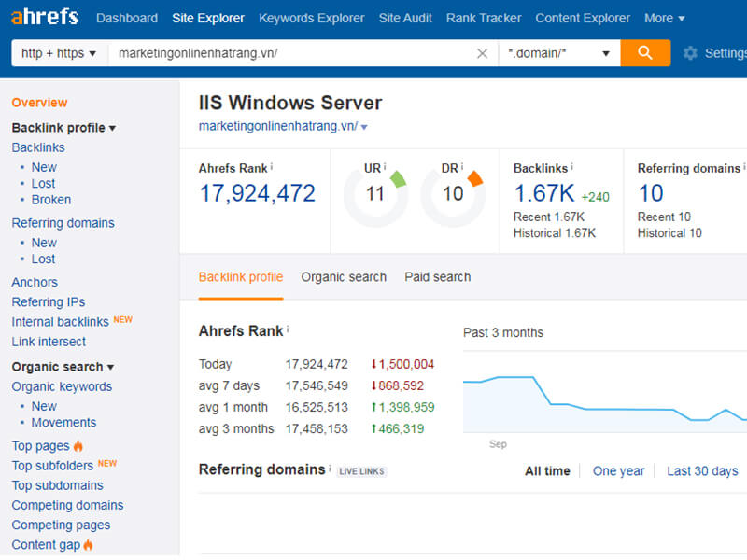Click the info icon beside Referring domains heading with LIVE LINKS
Image resolution: width=747 pixels, height=560 pixels.
tap(330, 469)
